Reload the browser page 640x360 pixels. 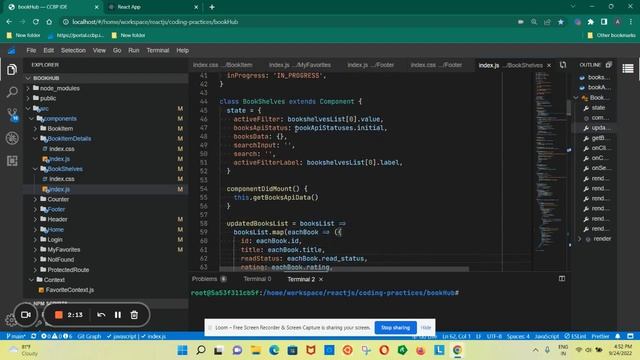tap(36, 22)
